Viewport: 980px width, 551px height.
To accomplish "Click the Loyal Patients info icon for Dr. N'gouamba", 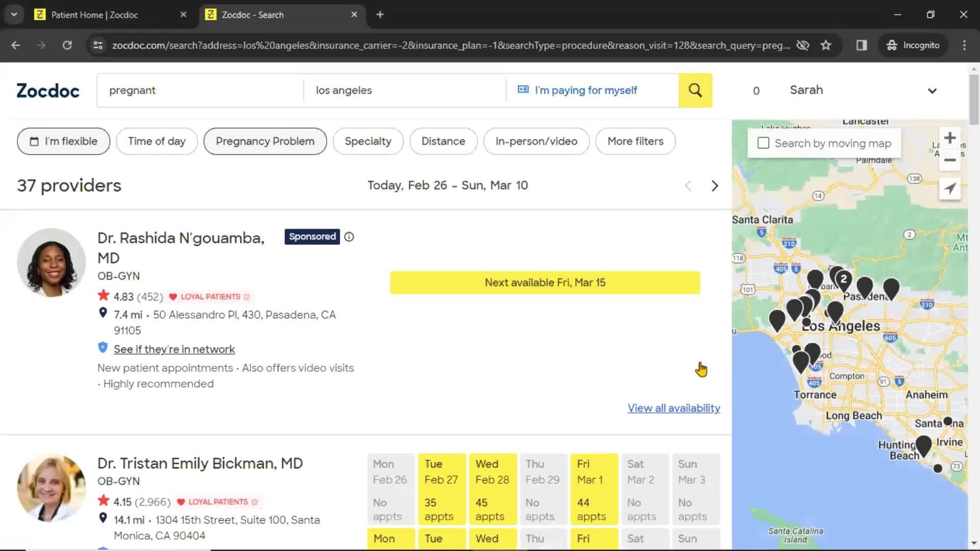I will tap(247, 297).
